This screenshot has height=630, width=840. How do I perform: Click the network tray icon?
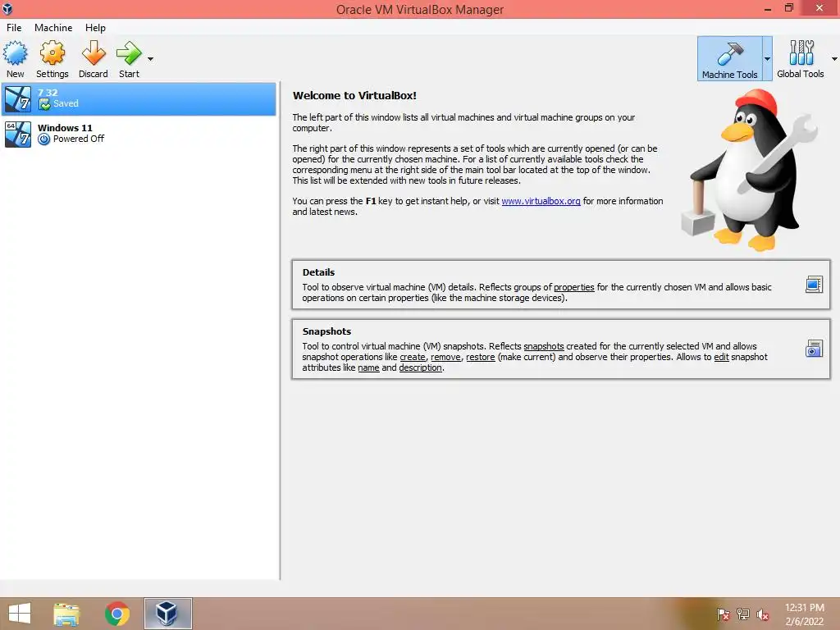pos(742,614)
